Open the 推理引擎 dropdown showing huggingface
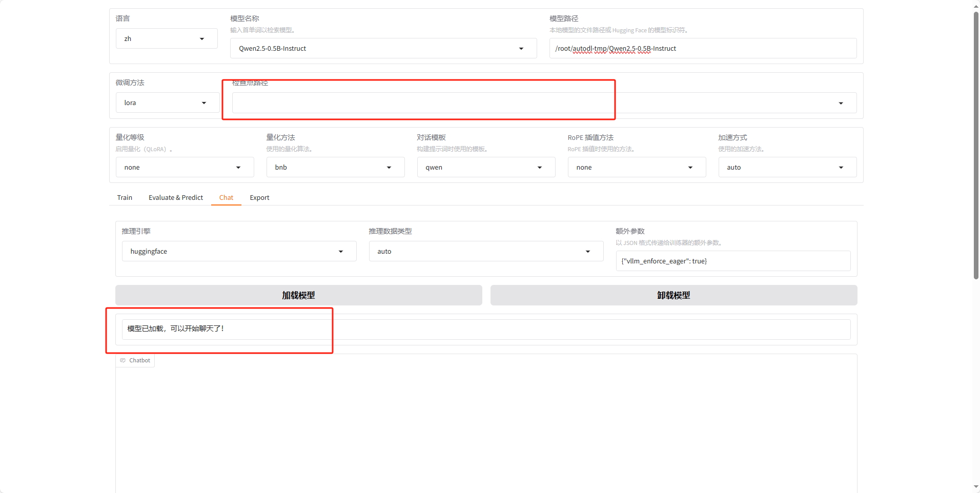Image resolution: width=980 pixels, height=493 pixels. 239,252
